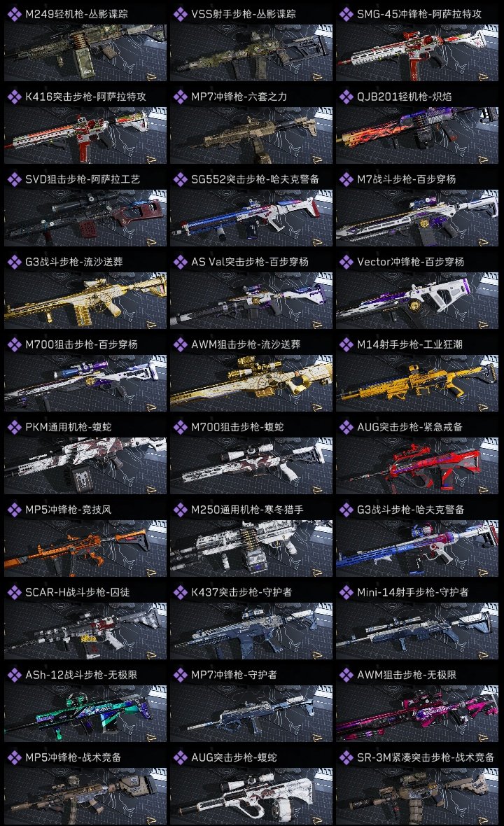Click the rarity icon next to SMG-45冲锋枪-阿萨拉特攻
The image size is (504, 826).
[x=346, y=14]
